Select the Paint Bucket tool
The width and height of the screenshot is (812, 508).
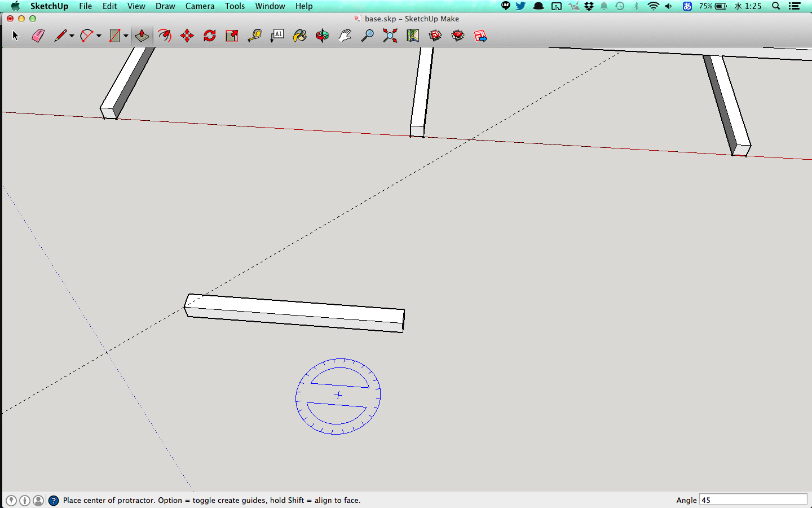click(300, 36)
